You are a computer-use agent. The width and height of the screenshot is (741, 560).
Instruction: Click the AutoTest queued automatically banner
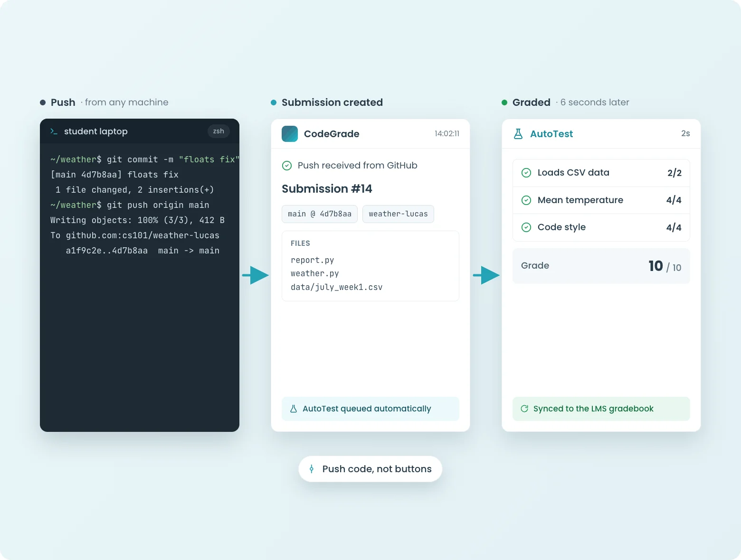tap(370, 409)
